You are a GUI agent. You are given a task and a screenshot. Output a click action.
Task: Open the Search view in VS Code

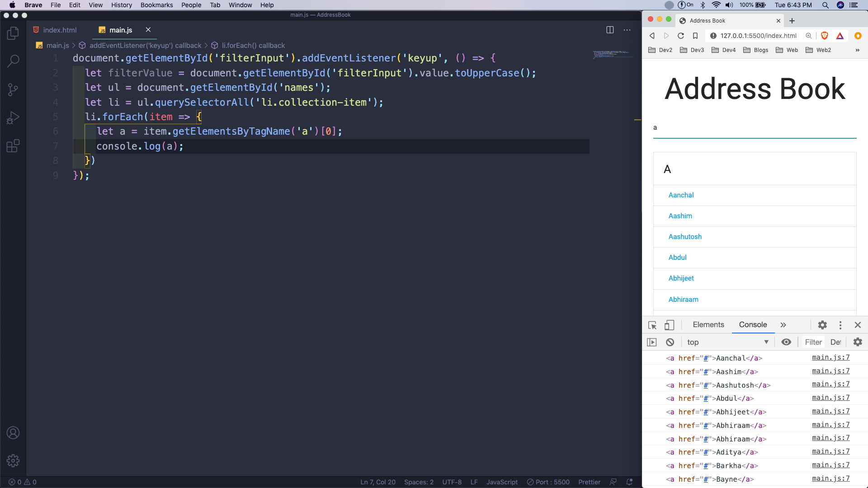coord(13,61)
